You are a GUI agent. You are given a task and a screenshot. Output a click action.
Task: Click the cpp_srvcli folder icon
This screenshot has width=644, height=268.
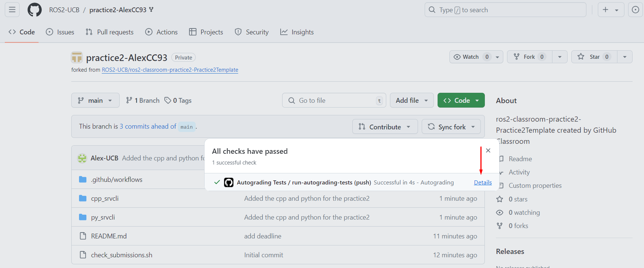(83, 198)
